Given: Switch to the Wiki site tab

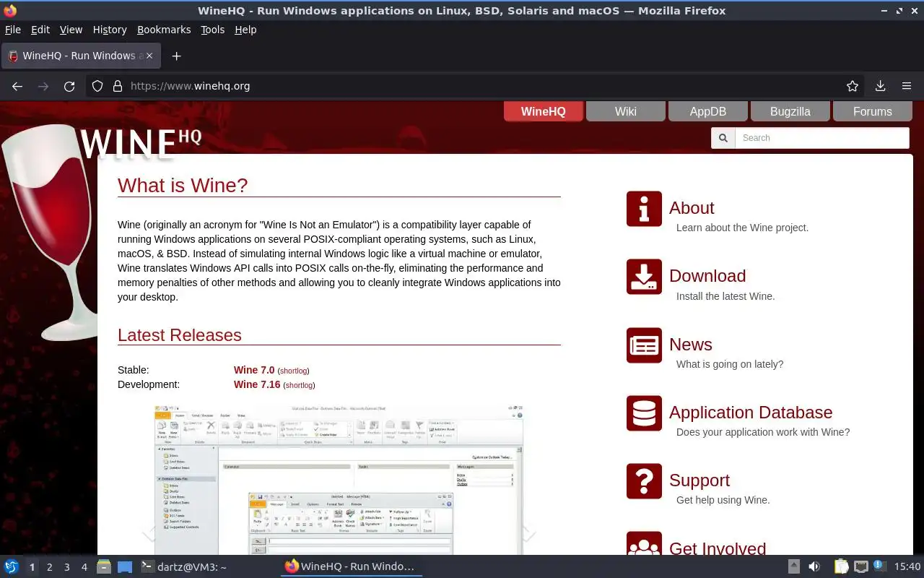Looking at the screenshot, I should [626, 111].
